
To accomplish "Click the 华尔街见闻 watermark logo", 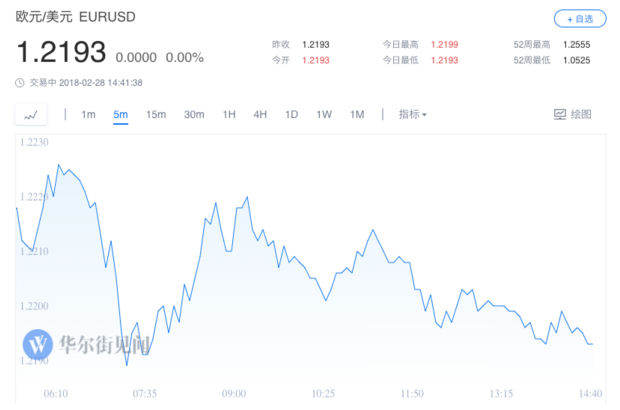I will [x=38, y=345].
